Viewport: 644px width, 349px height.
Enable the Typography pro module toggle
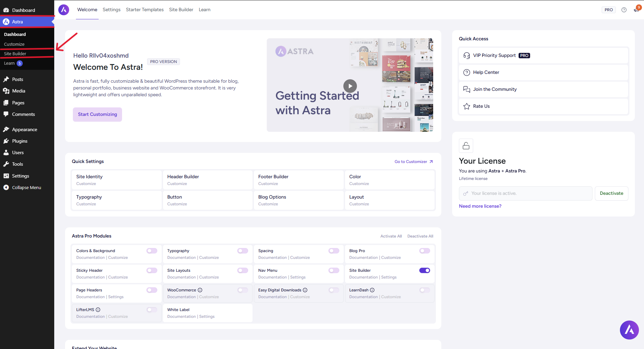243,251
